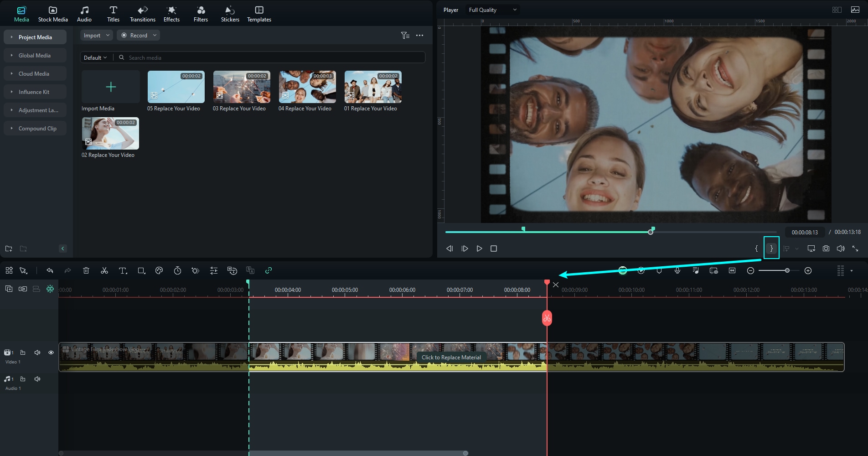
Task: Select the 02 Replace Your Video clip
Action: [110, 133]
